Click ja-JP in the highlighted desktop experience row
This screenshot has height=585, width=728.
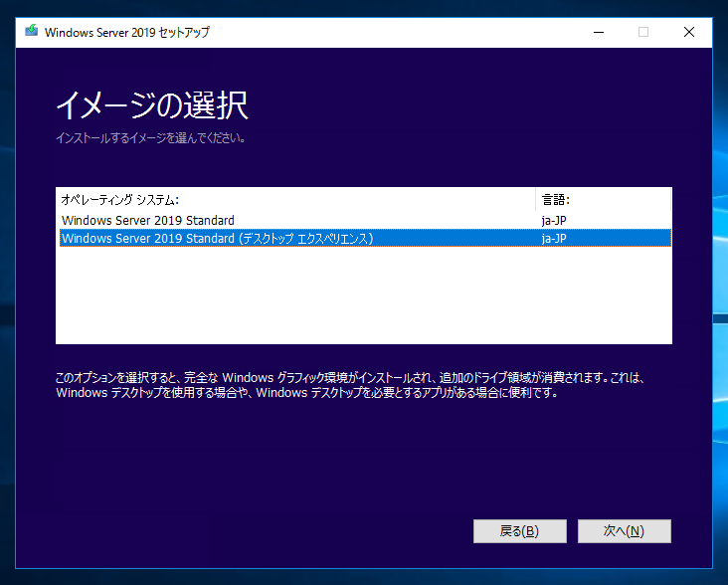[x=553, y=239]
